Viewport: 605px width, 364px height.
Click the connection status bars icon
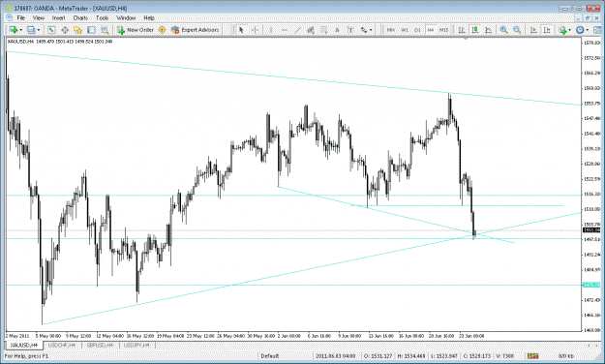click(x=532, y=356)
